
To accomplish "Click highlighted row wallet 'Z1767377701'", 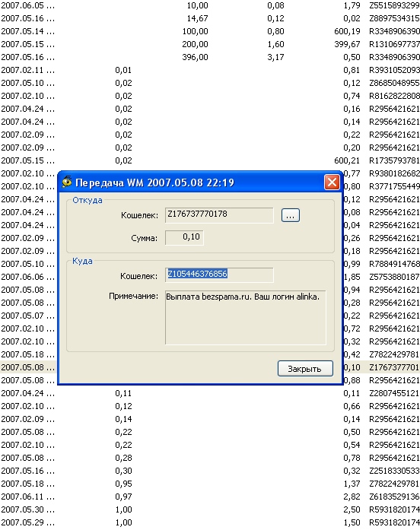I will click(x=394, y=367).
